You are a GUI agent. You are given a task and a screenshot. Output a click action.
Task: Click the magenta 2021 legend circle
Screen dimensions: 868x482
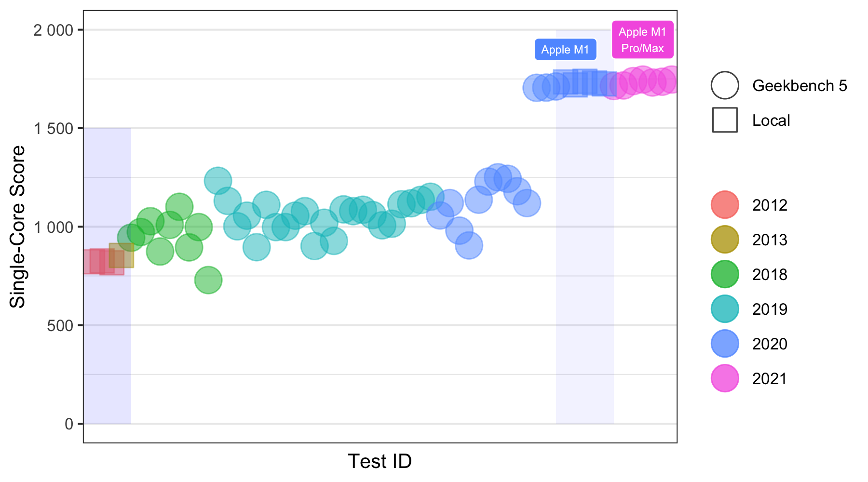[724, 378]
